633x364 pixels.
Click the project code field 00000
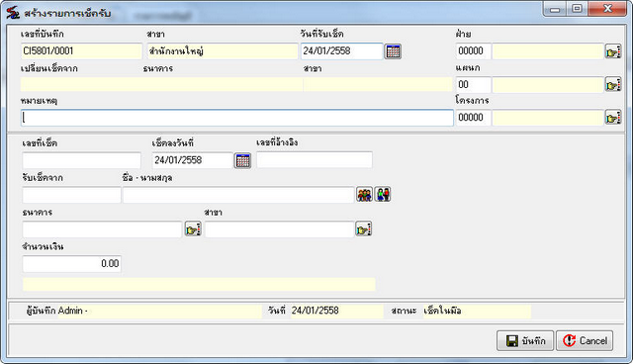[x=474, y=118]
